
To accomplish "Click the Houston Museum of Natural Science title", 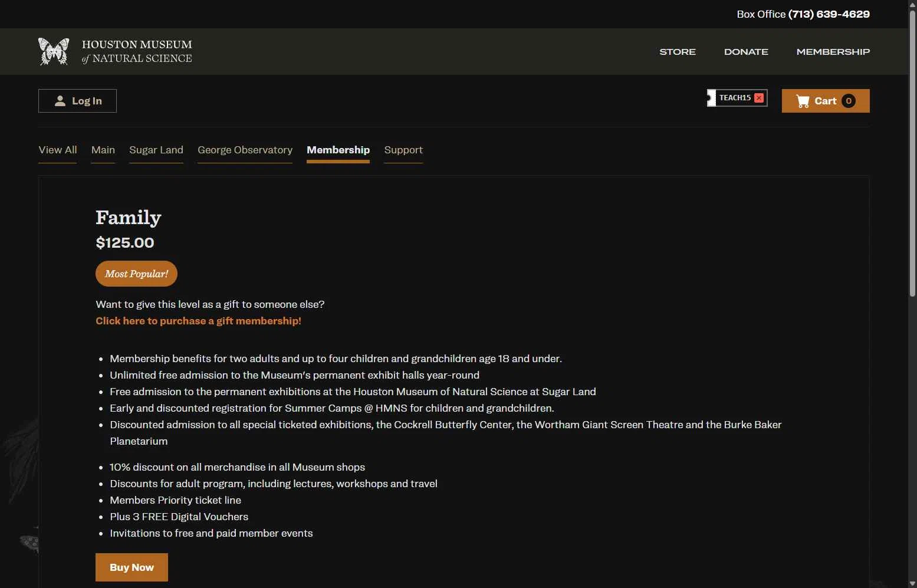I will click(x=137, y=51).
